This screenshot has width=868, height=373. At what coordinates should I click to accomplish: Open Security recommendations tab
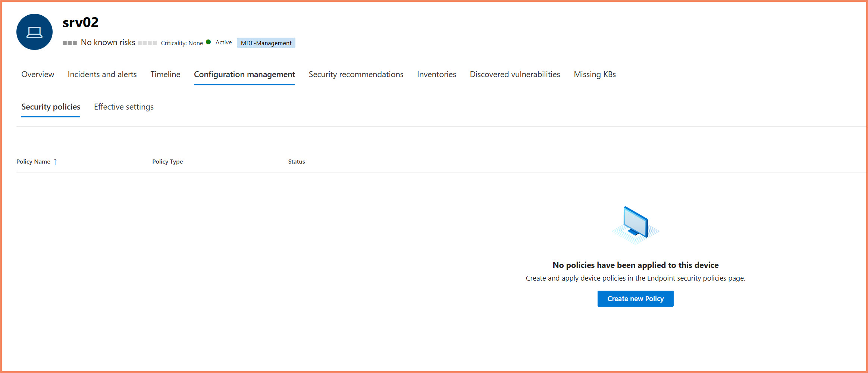[356, 75]
